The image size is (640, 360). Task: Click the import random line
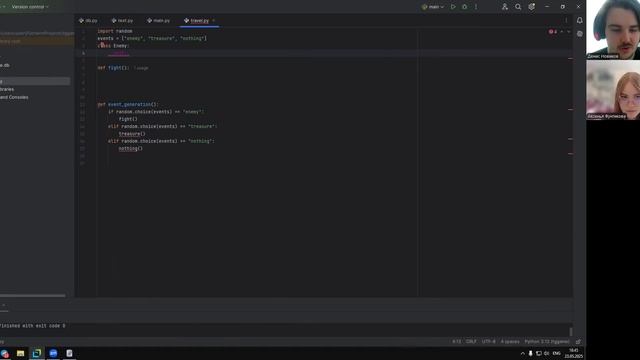click(115, 31)
